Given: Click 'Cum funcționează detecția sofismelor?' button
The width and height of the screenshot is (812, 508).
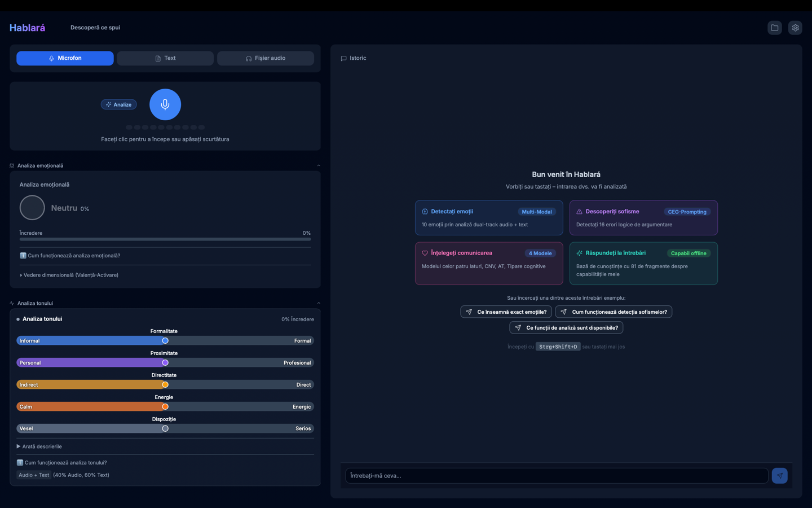Looking at the screenshot, I should coord(614,312).
